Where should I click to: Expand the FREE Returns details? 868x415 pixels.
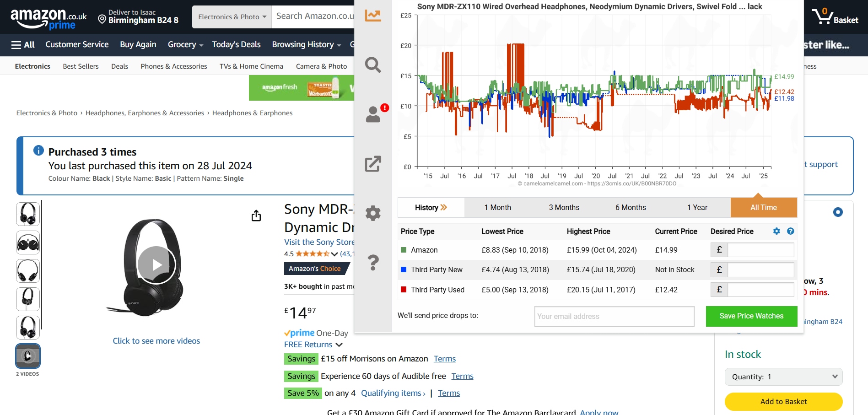[x=313, y=345]
